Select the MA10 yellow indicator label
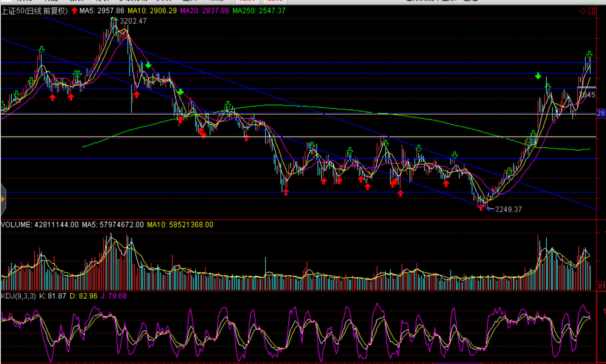606x364 pixels. [152, 11]
